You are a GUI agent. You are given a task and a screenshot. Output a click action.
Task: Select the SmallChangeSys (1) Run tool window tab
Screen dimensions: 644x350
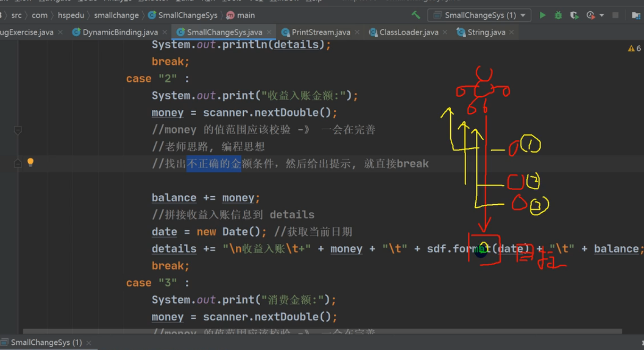click(46, 342)
